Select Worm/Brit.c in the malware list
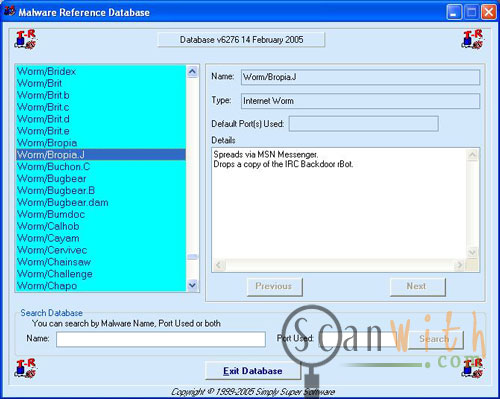The image size is (500, 399). tap(101, 107)
